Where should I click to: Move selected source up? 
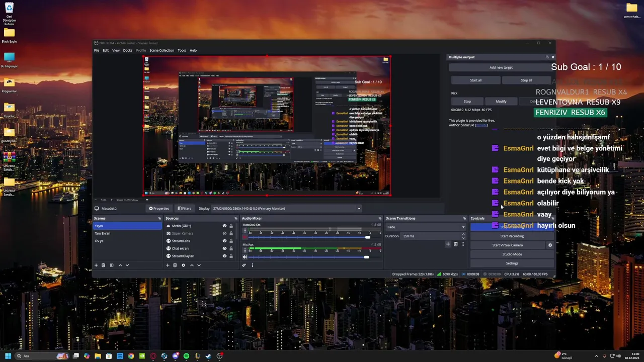(192, 265)
